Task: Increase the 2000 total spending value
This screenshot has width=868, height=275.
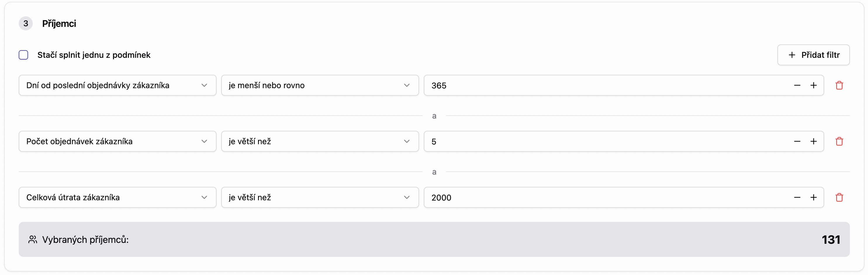Action: tap(813, 198)
